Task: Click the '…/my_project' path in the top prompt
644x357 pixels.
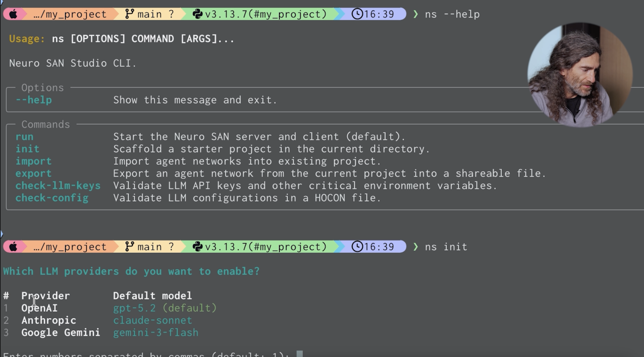Action: point(70,14)
